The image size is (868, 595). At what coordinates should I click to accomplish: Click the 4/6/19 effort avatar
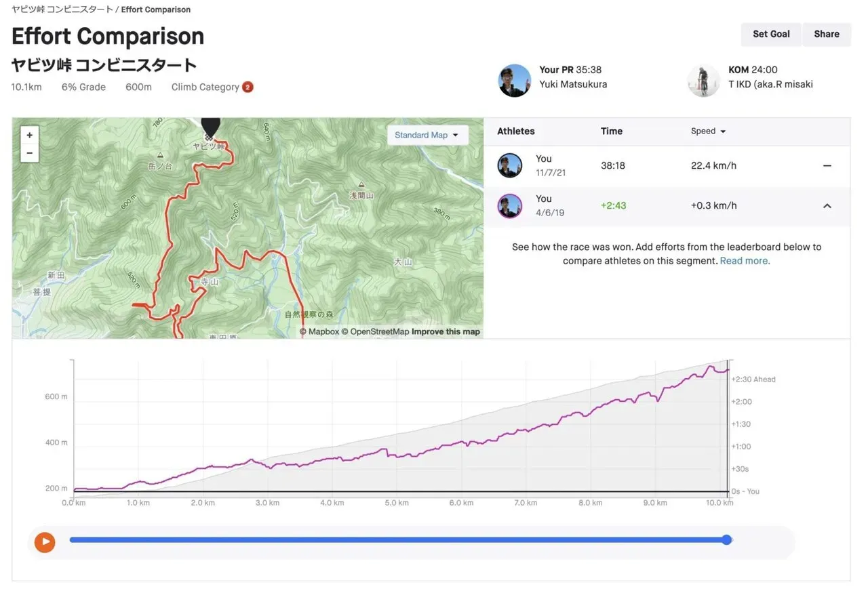(x=510, y=205)
